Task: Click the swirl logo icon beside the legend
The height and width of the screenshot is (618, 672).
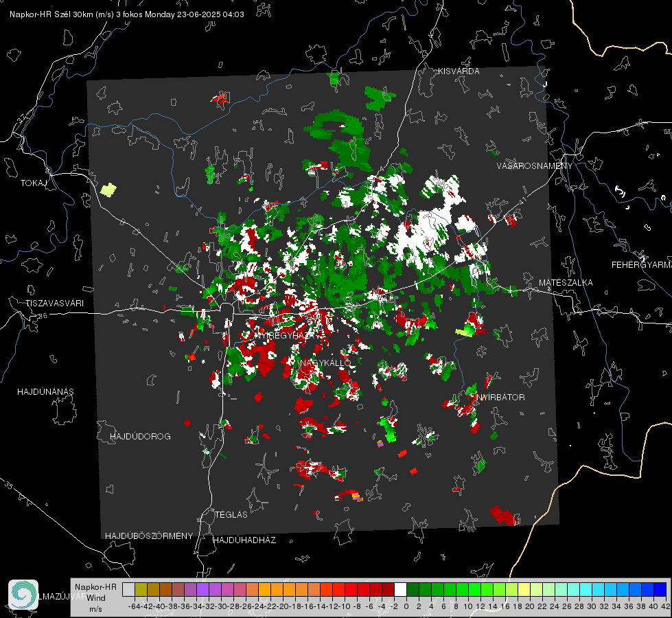Action: (23, 595)
